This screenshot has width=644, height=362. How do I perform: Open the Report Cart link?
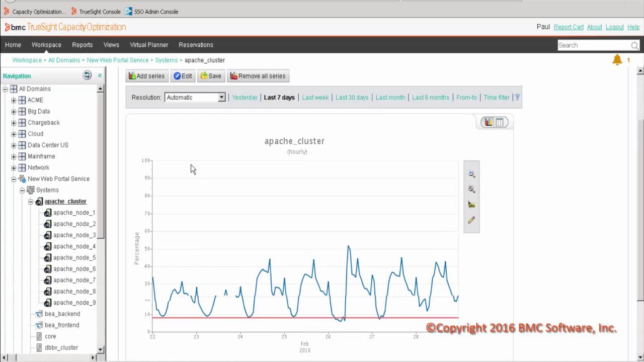pos(569,27)
